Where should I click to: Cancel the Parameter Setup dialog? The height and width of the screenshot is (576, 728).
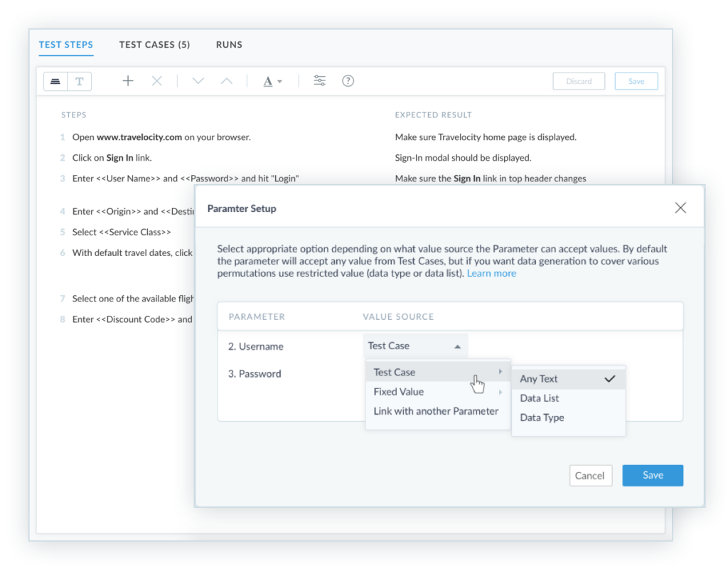click(x=590, y=475)
